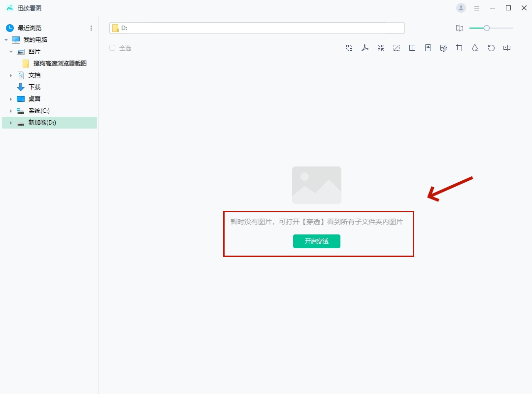Click the three-dot menu beside 最近浏览
This screenshot has width=532, height=394.
click(91, 28)
